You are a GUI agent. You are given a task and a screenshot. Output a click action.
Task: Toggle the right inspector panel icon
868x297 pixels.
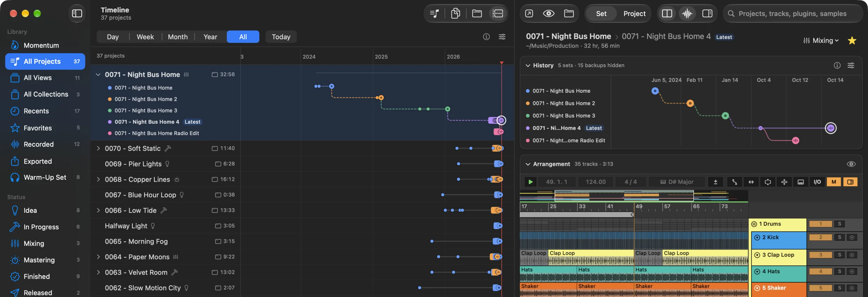coord(707,13)
